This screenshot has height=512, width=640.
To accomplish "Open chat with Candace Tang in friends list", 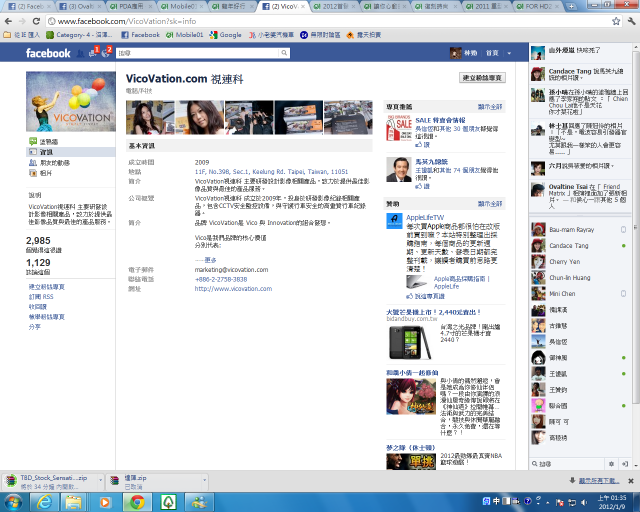I will 578,245.
